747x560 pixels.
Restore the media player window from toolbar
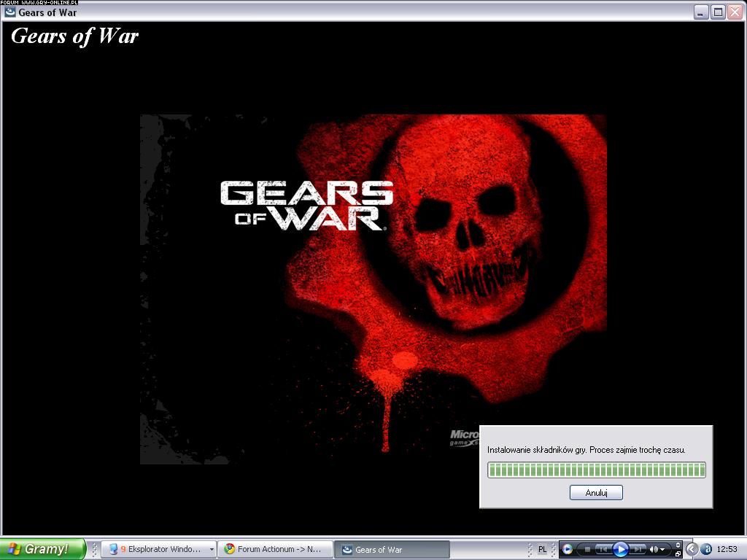678,554
